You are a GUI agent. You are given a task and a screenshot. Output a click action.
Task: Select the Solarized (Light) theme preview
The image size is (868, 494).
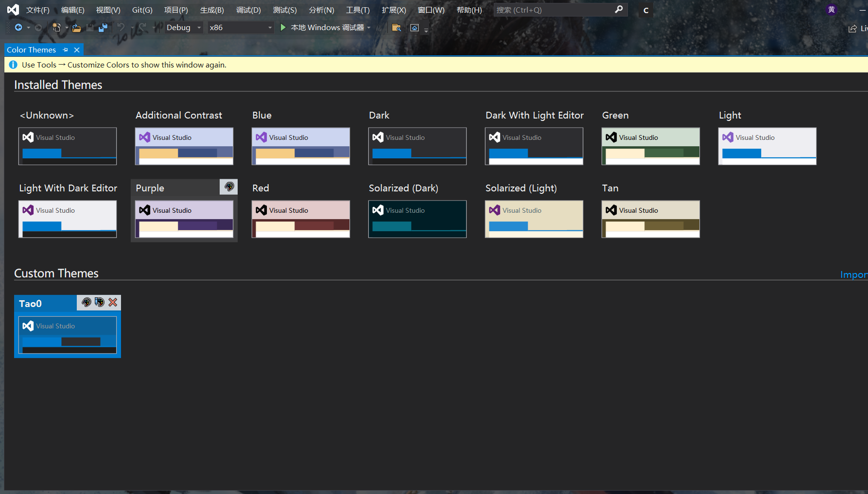[x=534, y=219]
